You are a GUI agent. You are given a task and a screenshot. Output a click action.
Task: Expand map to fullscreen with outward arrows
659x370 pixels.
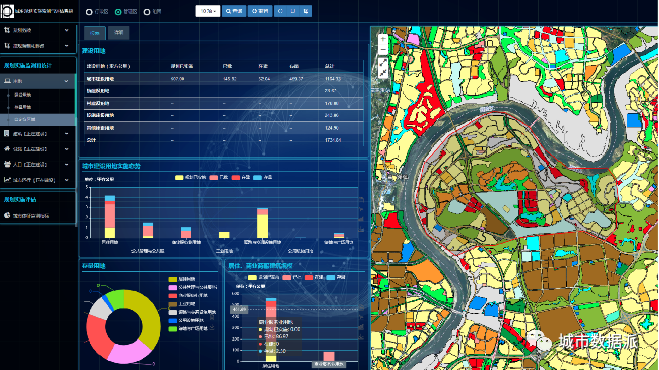[x=383, y=63]
